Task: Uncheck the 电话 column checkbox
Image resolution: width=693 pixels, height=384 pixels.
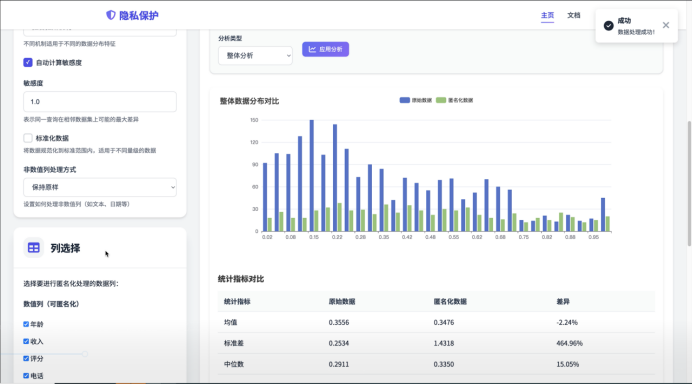Action: pyautogui.click(x=26, y=376)
